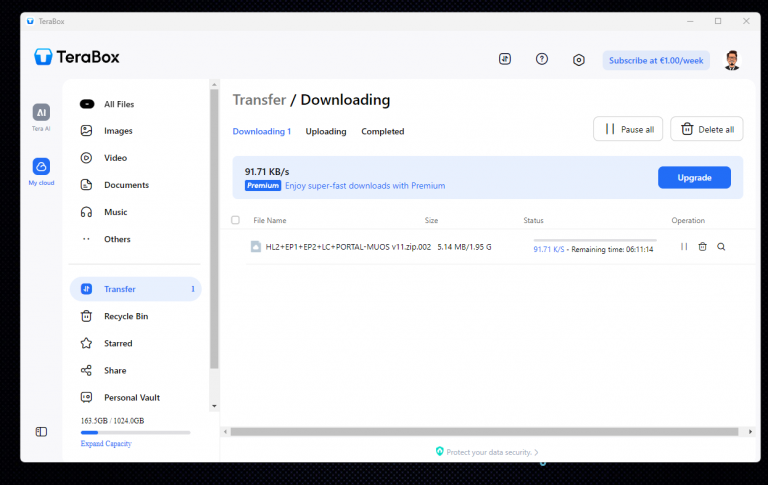The image size is (768, 485).
Task: Click the Transfer count badge 1
Action: click(x=192, y=289)
